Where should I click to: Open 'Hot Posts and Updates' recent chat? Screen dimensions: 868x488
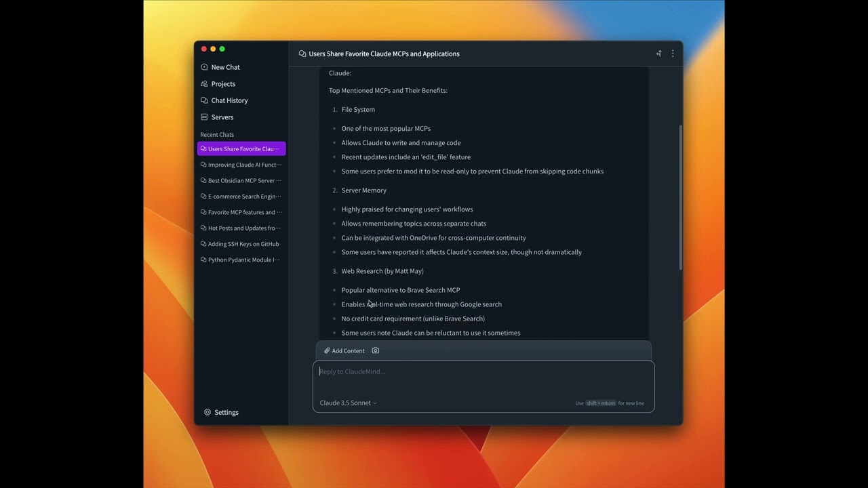[241, 228]
